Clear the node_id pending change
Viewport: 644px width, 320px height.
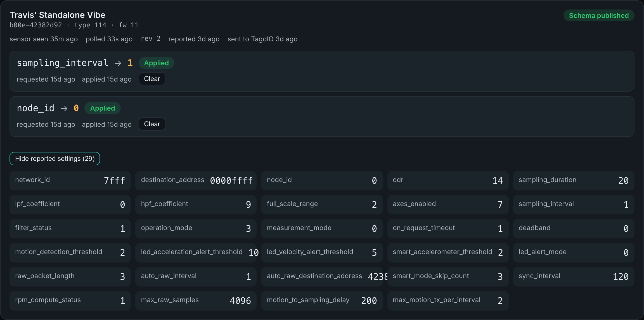pos(152,124)
